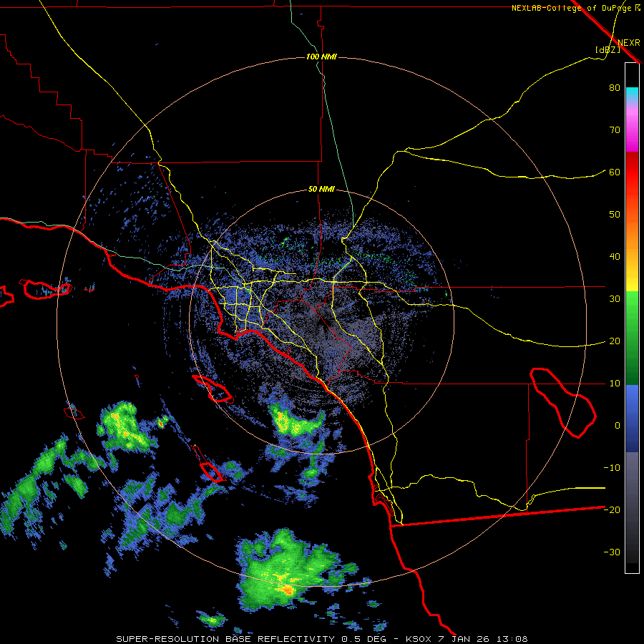Click the "NEXR" label above the scale
The width and height of the screenshot is (644, 644).
(629, 43)
